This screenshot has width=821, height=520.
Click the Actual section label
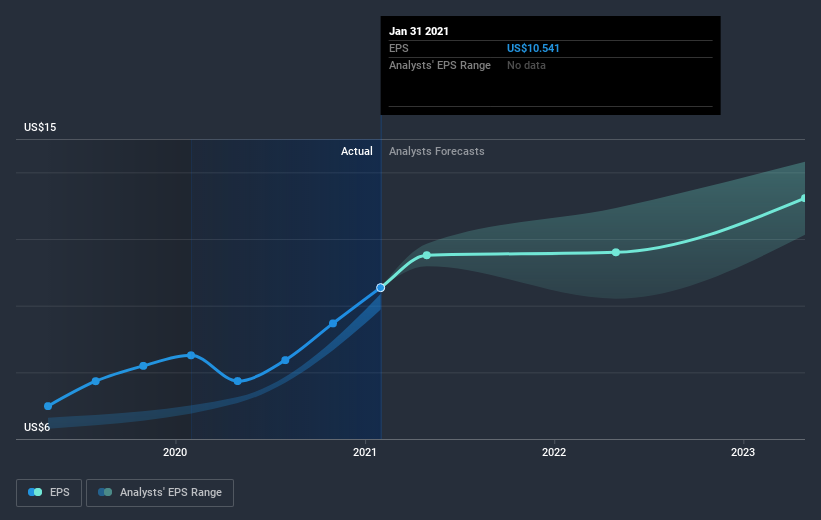(x=357, y=151)
